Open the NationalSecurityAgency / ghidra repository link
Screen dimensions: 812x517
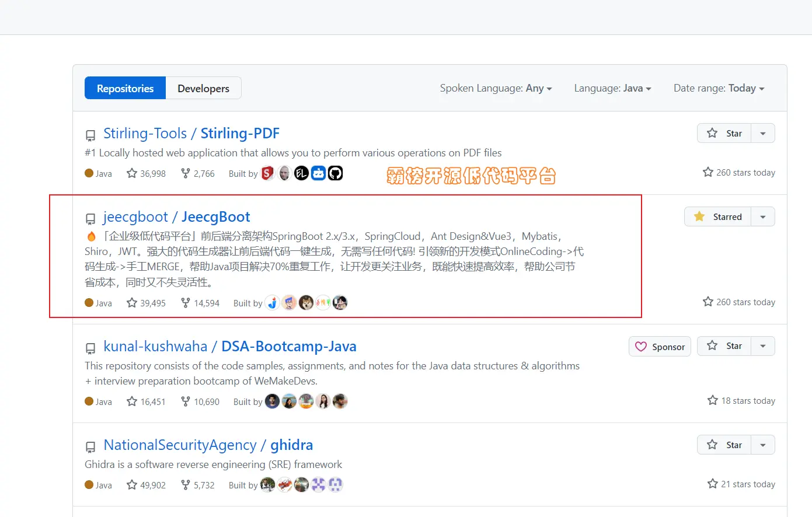pos(208,445)
